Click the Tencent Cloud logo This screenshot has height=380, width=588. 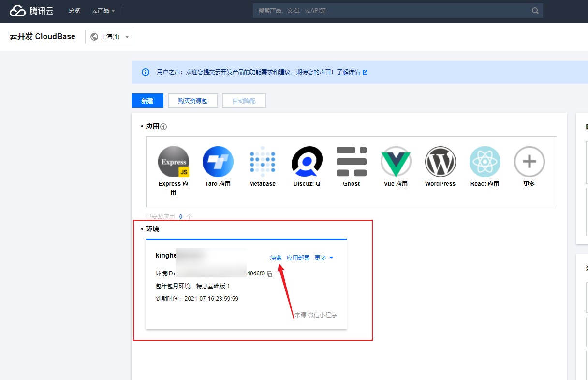31,11
